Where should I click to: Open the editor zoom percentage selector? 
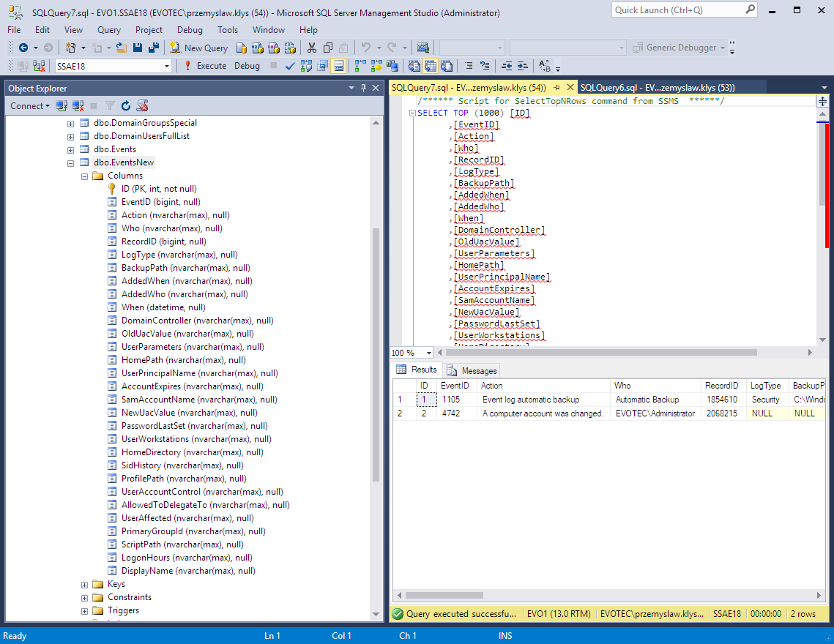click(411, 352)
